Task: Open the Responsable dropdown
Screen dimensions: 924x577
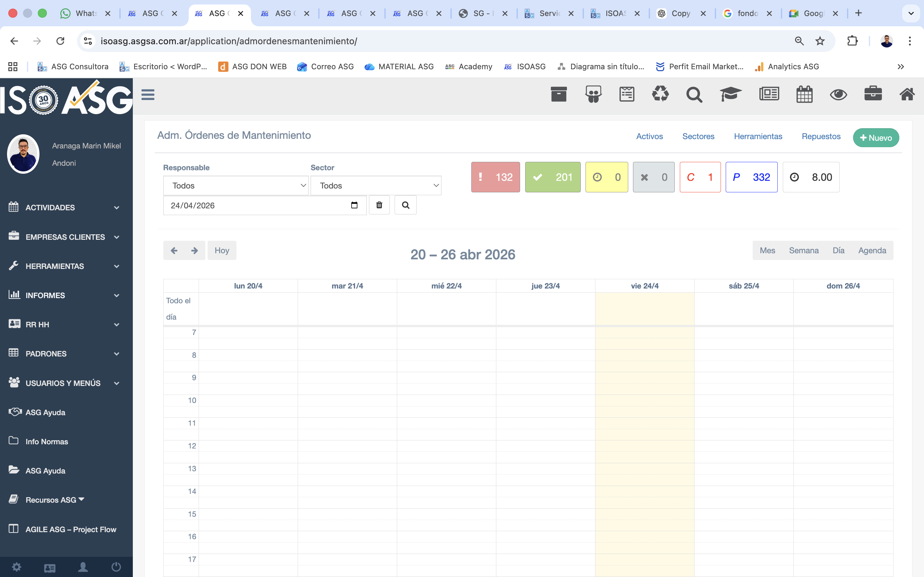Action: click(235, 186)
